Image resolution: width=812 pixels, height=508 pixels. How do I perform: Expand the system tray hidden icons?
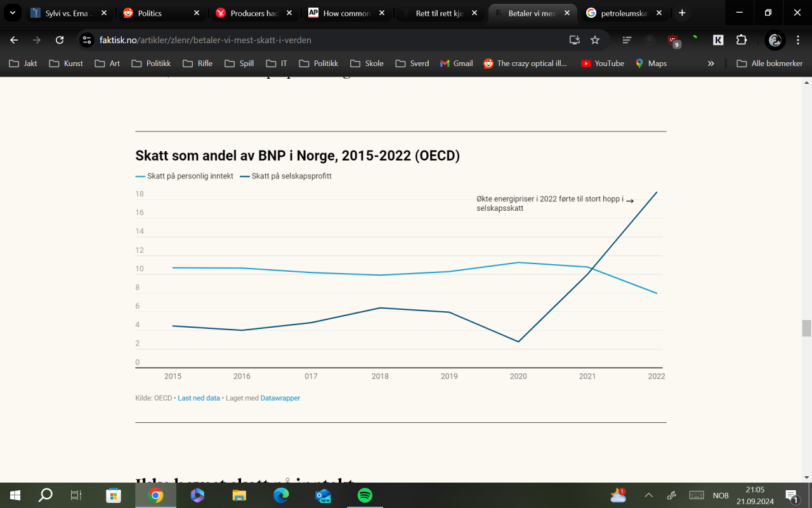coord(648,495)
